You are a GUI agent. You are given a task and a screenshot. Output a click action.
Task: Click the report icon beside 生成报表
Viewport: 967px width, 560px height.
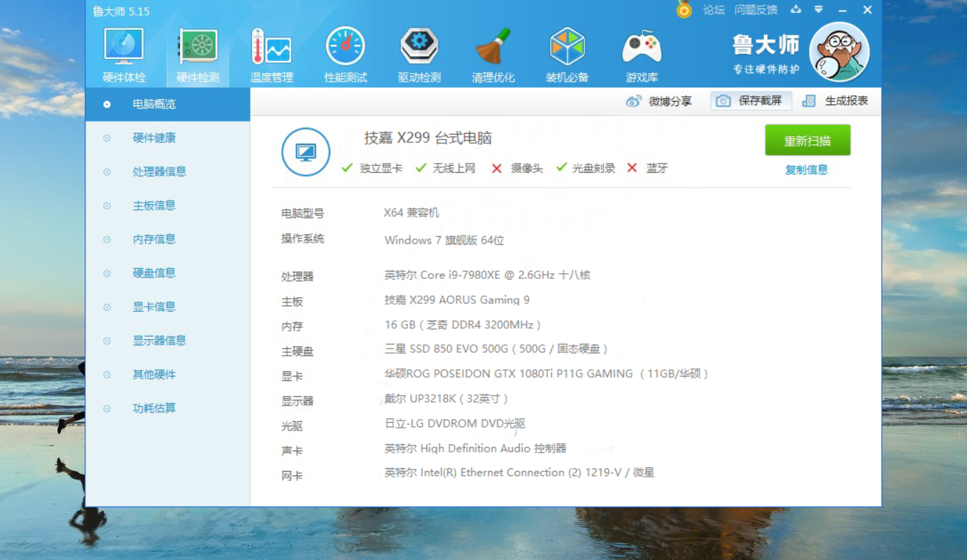(808, 101)
